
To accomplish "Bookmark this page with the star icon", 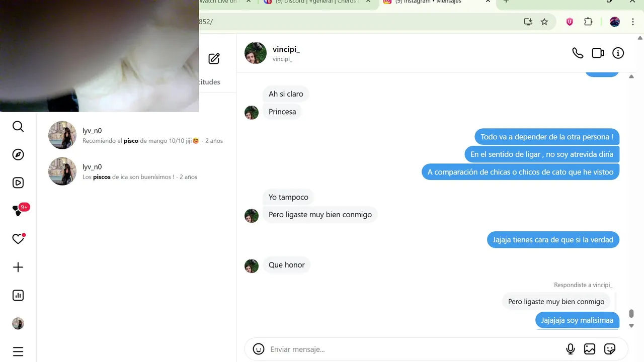I will [x=544, y=22].
